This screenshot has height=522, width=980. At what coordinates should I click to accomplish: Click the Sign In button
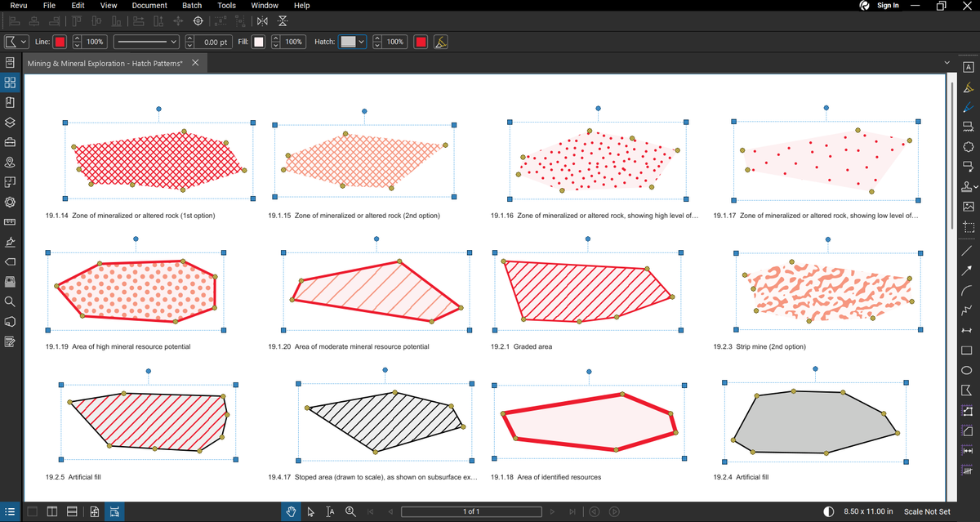click(888, 6)
